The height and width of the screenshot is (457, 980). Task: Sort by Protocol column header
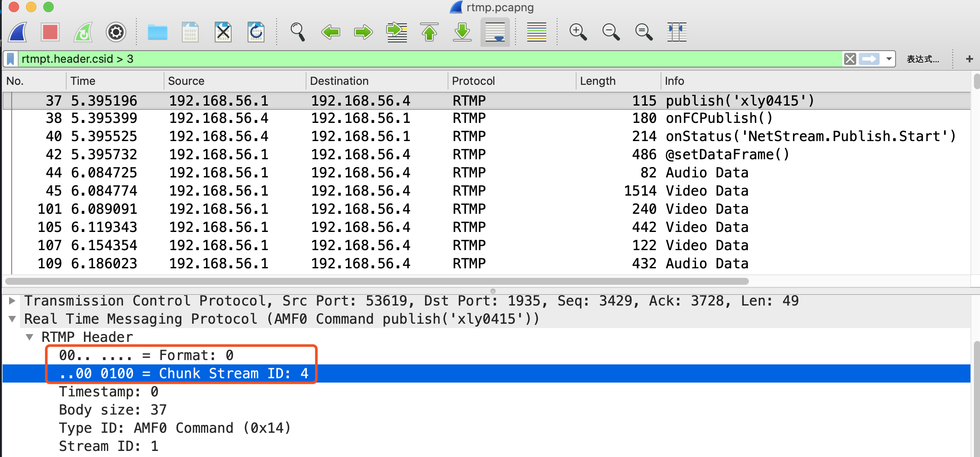[512, 81]
